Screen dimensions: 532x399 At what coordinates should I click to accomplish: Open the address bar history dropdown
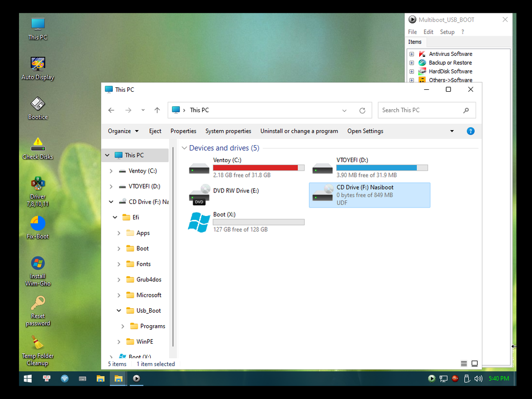tap(344, 111)
